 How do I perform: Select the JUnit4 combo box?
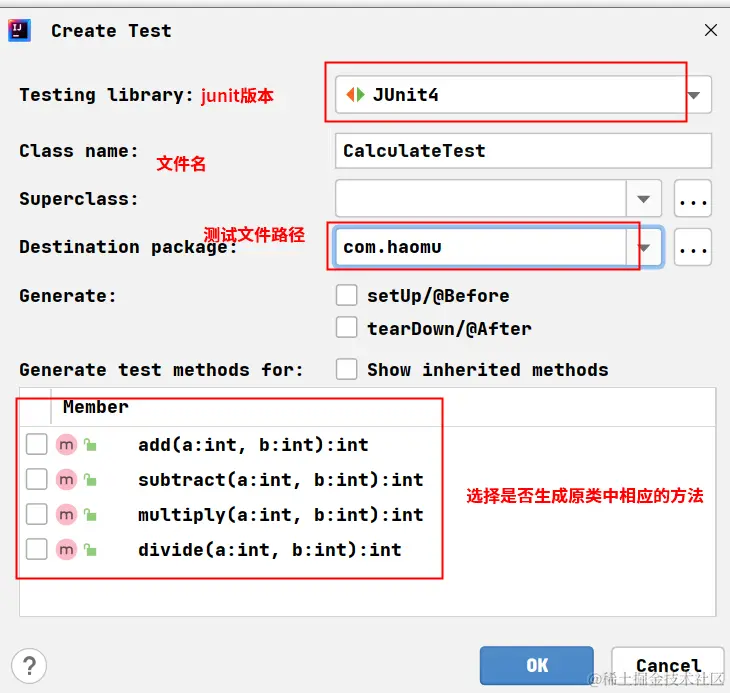pyautogui.click(x=523, y=95)
